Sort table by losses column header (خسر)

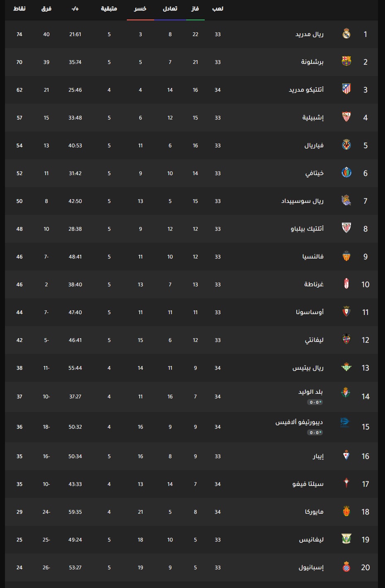140,9
